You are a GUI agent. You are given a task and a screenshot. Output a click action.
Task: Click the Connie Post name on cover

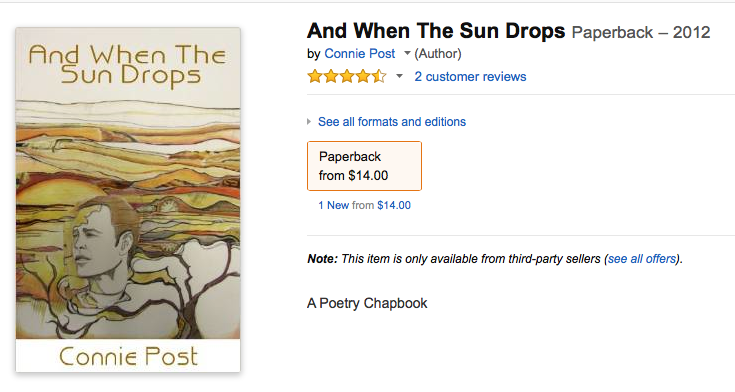coord(128,356)
